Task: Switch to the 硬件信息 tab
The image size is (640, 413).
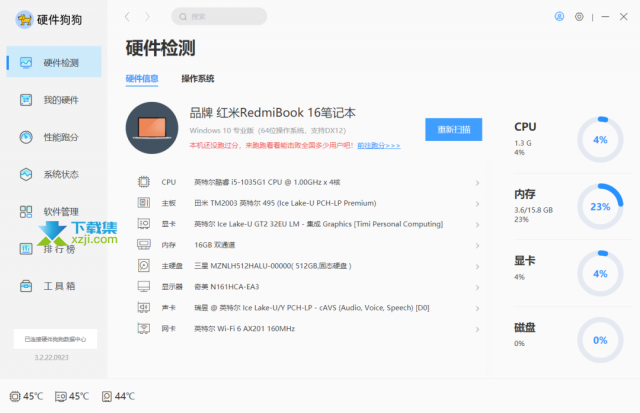Action: [142, 78]
